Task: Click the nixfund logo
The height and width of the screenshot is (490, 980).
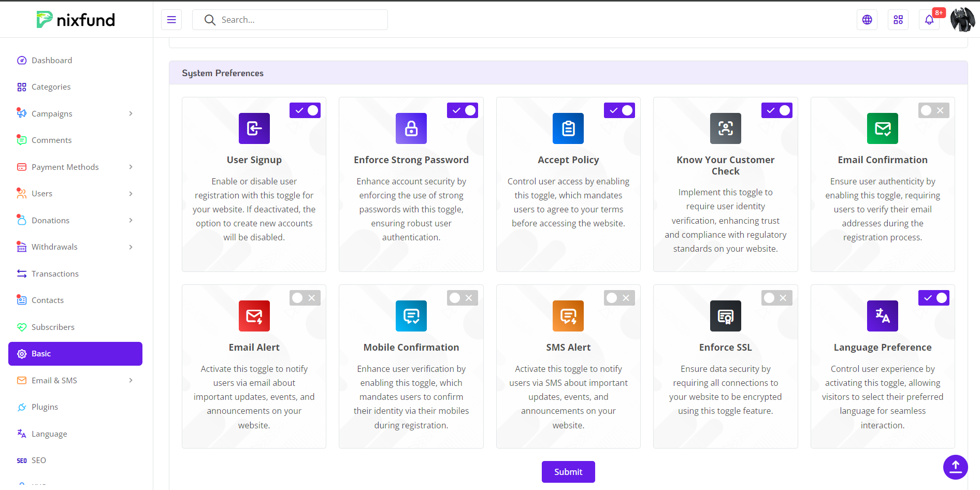Action: 76,20
